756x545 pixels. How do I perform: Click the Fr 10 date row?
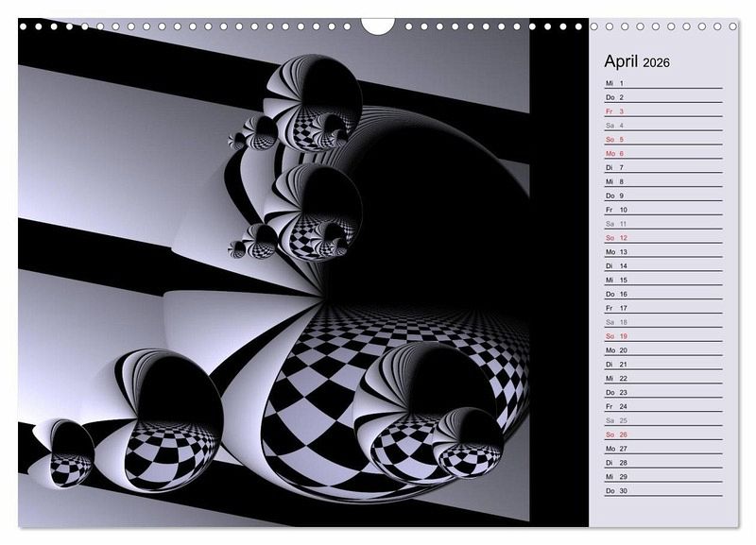662,210
